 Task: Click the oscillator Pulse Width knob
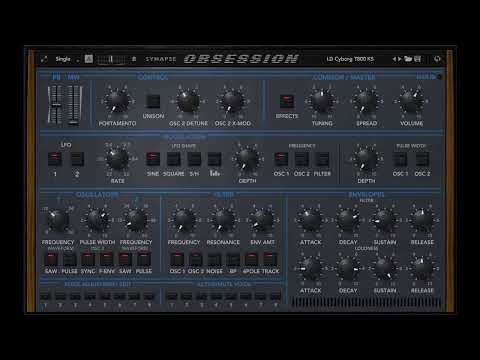[x=97, y=220]
